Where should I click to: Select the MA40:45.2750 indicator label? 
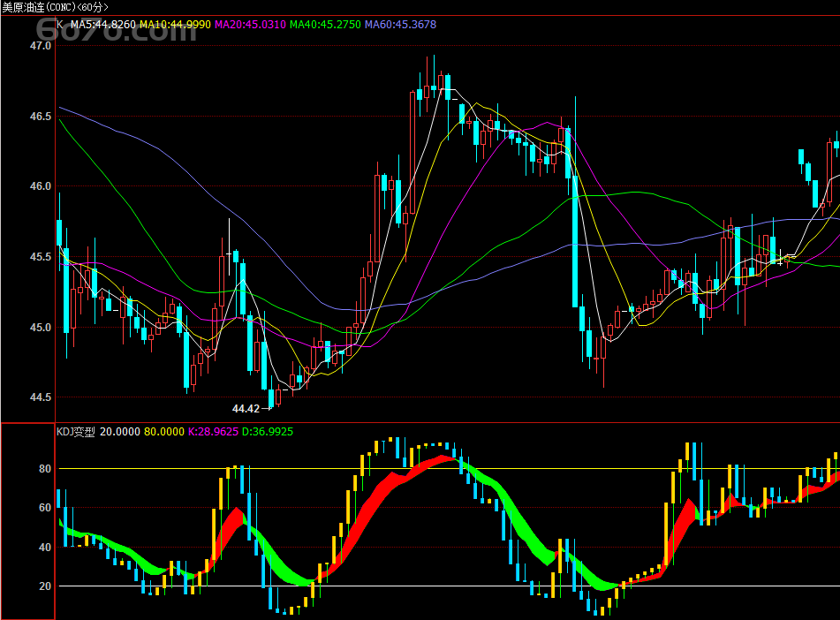pos(325,25)
